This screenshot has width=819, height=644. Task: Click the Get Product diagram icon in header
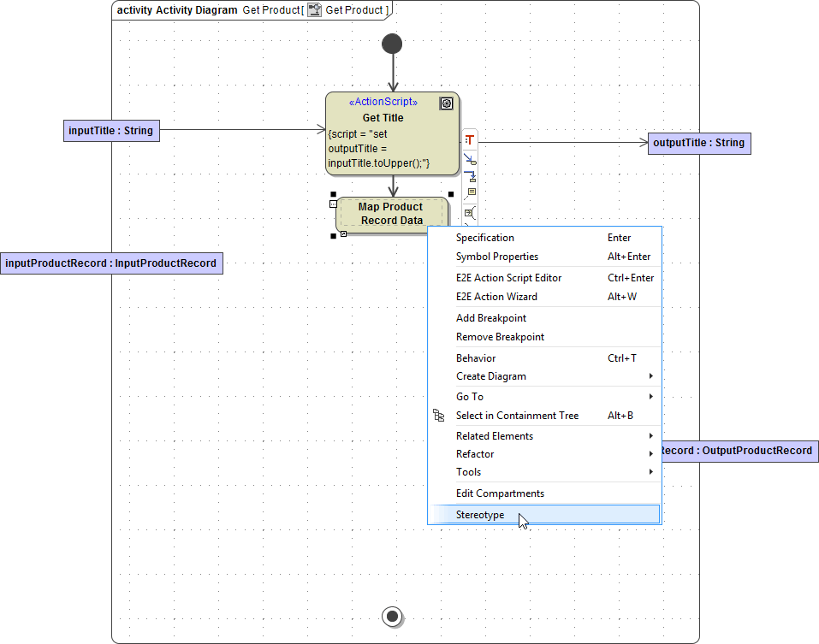315,10
